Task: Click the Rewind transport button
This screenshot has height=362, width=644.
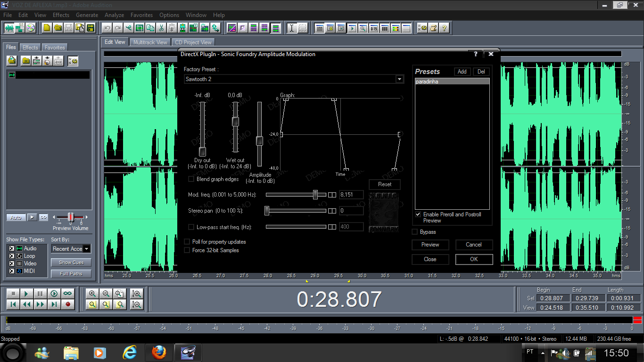Action: pyautogui.click(x=27, y=304)
